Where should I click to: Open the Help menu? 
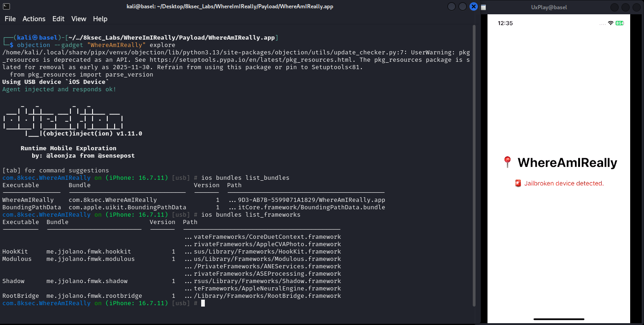(x=100, y=19)
